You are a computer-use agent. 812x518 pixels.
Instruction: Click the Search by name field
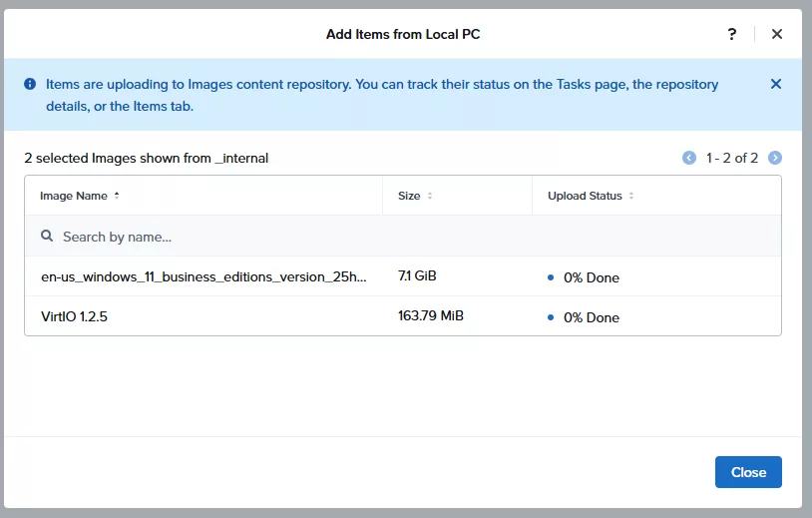click(403, 237)
